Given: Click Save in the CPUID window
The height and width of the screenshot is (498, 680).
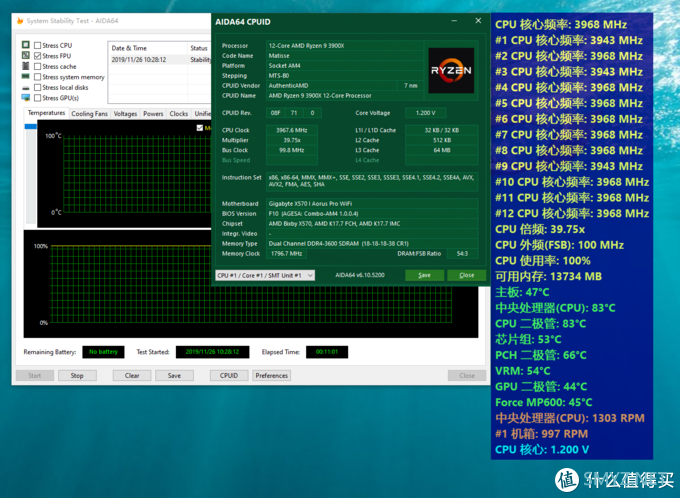Looking at the screenshot, I should [424, 275].
